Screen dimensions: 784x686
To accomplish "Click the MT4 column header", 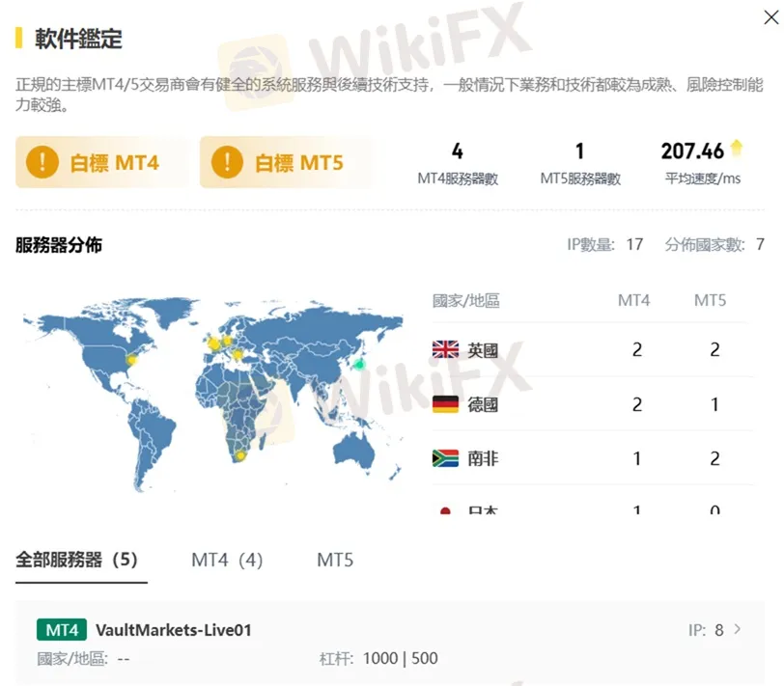I will (633, 300).
